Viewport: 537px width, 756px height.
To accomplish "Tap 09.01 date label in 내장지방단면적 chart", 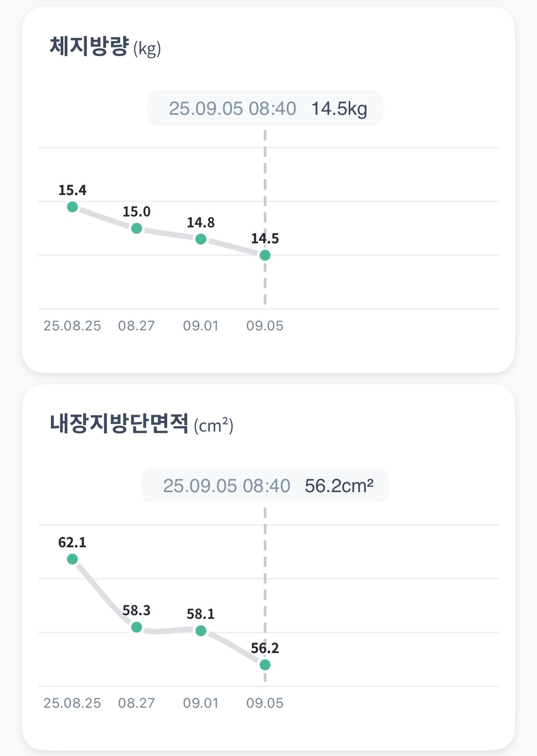I will click(x=201, y=703).
